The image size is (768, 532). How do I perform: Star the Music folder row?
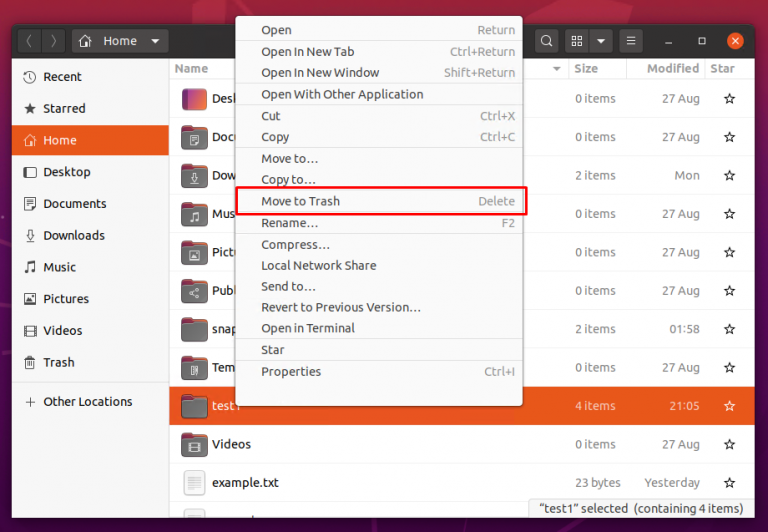[729, 214]
